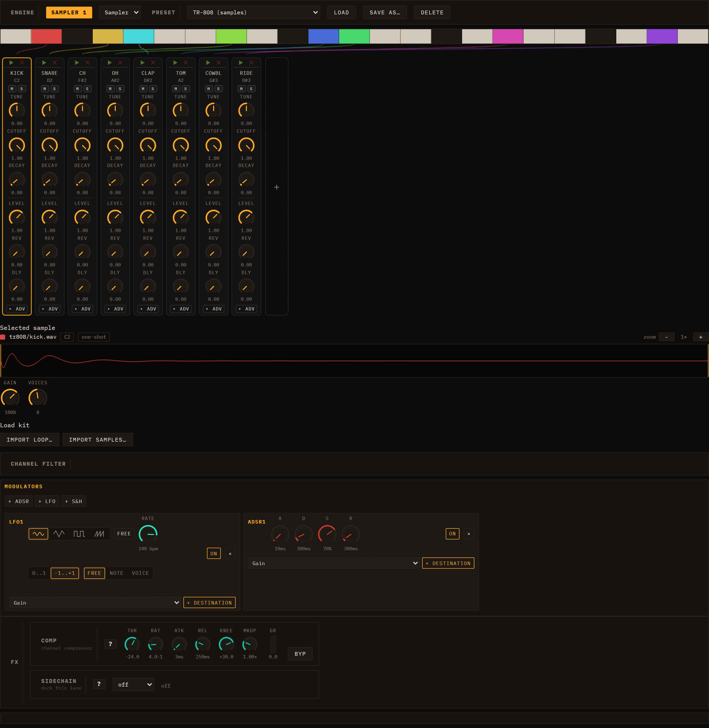Viewport: 709px width, 728px height.
Task: Select the sawtooth waveform for LFO1
Action: point(99,534)
